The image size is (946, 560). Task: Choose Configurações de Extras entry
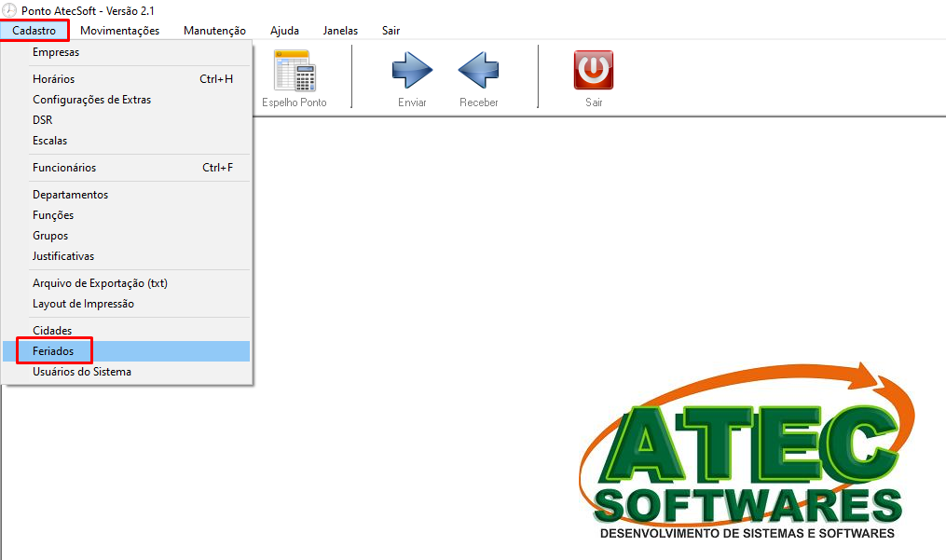pyautogui.click(x=126, y=100)
